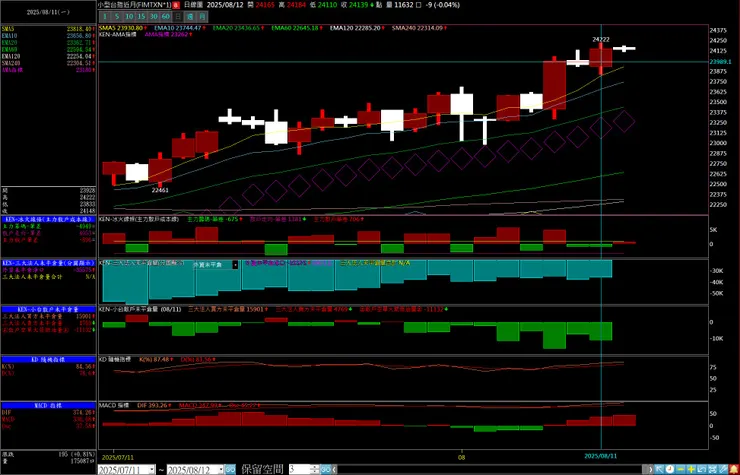Click the KD 隨機指標 panel header
Viewport: 740px width, 475px height.
[49, 360]
